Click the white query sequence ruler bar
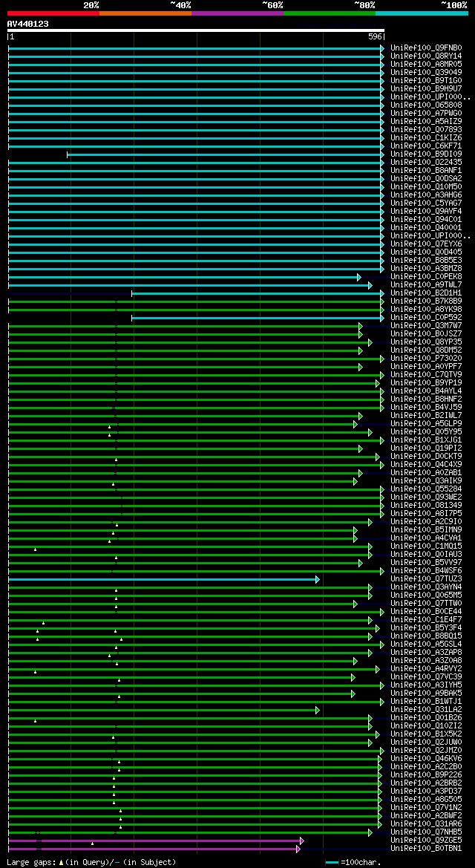475x868 pixels. coord(195,30)
